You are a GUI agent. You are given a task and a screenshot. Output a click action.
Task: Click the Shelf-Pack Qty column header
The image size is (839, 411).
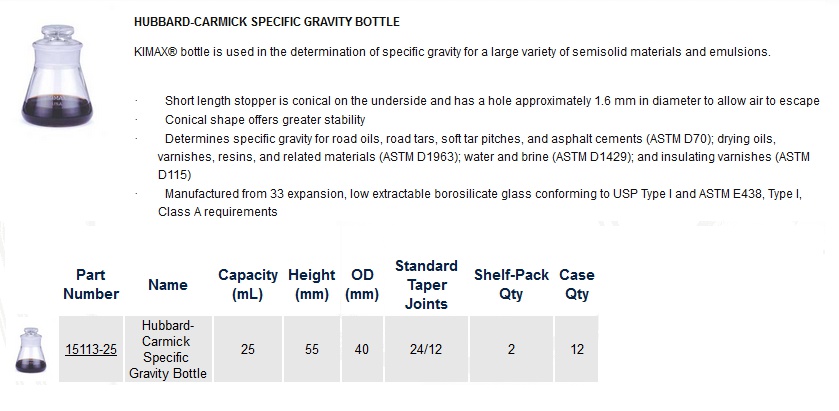point(511,284)
